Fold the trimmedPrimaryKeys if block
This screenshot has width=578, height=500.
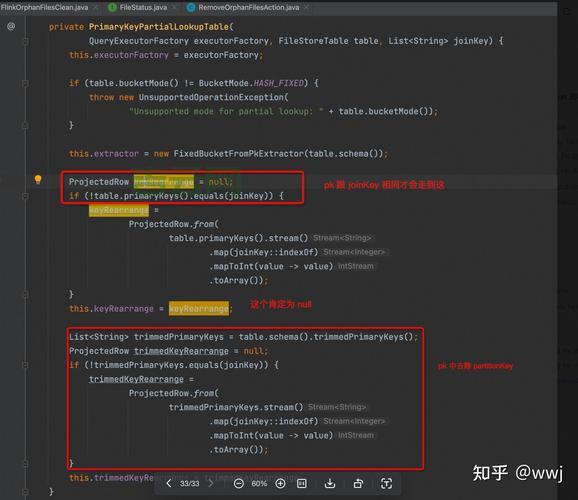(25, 365)
